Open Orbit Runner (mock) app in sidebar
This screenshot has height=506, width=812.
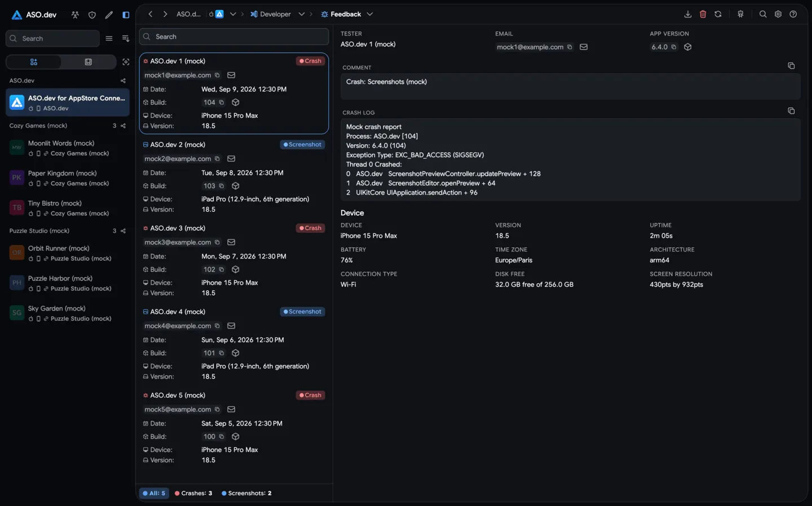(68, 253)
